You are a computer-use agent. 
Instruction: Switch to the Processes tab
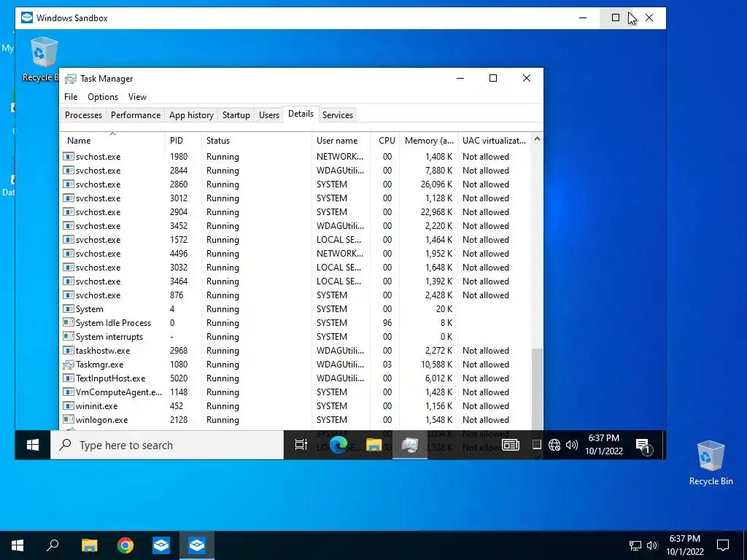[x=83, y=114]
